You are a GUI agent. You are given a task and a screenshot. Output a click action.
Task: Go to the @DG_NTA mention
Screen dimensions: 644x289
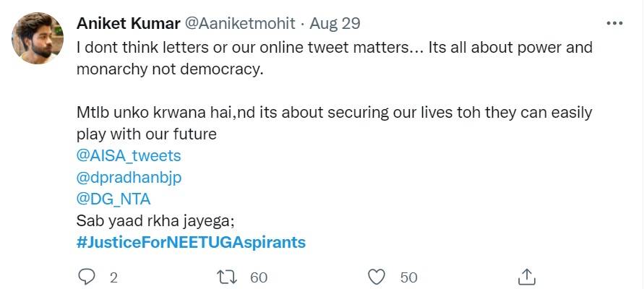113,198
